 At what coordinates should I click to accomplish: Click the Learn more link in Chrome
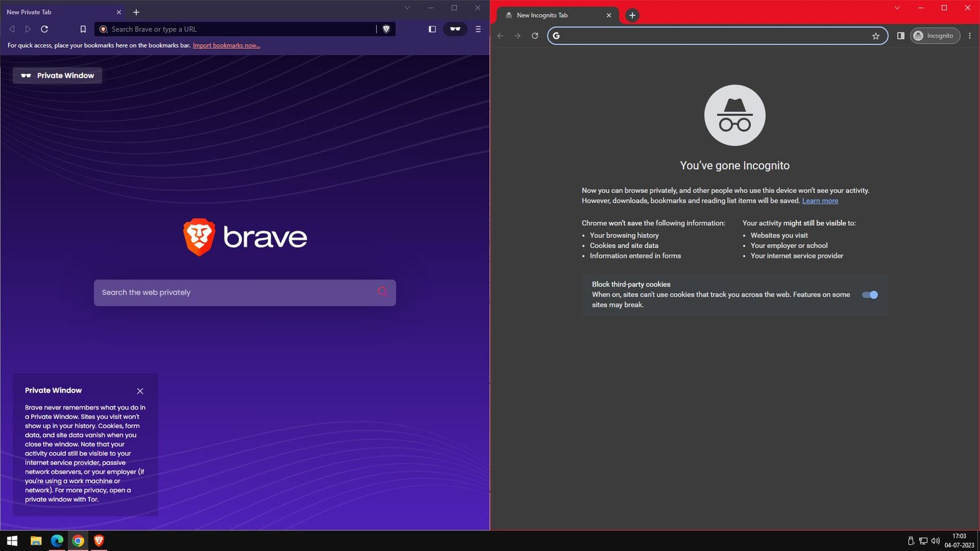pyautogui.click(x=820, y=201)
